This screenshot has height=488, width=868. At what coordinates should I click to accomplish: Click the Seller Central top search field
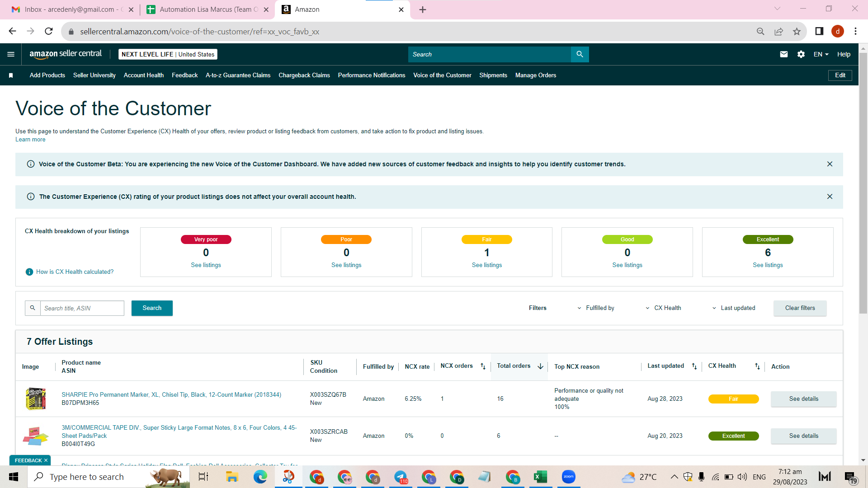click(490, 54)
